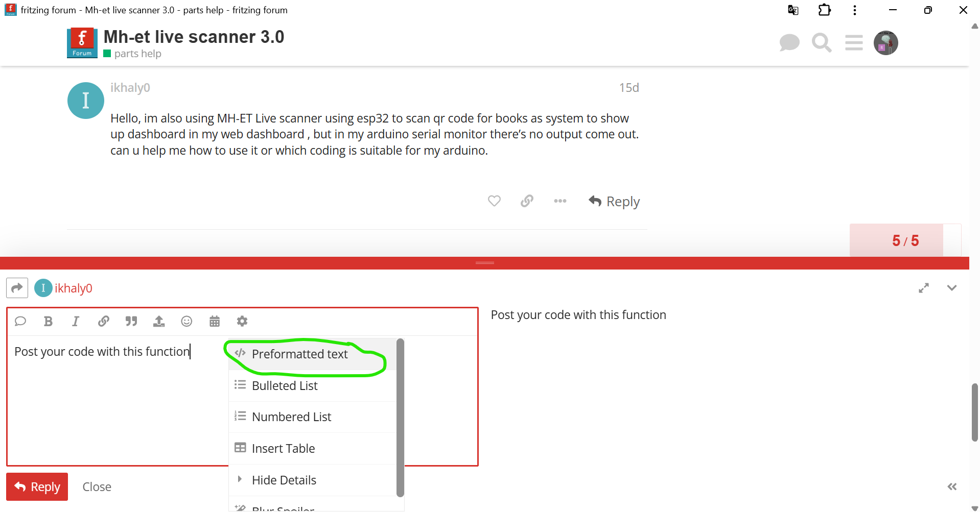Minimize the composer with chevron down
The image size is (980, 512).
click(951, 288)
